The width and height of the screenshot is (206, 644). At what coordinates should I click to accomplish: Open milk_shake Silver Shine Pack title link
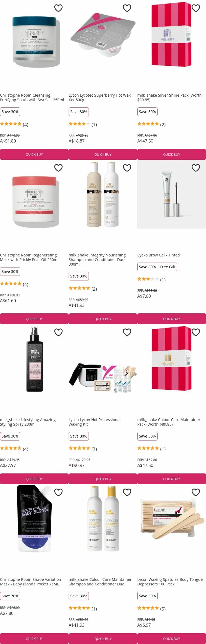(169, 97)
